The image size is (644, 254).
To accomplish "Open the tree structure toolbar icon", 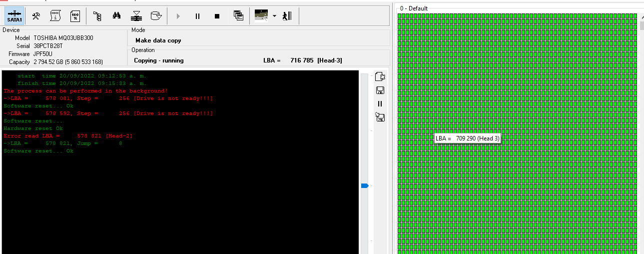I will pos(97,16).
